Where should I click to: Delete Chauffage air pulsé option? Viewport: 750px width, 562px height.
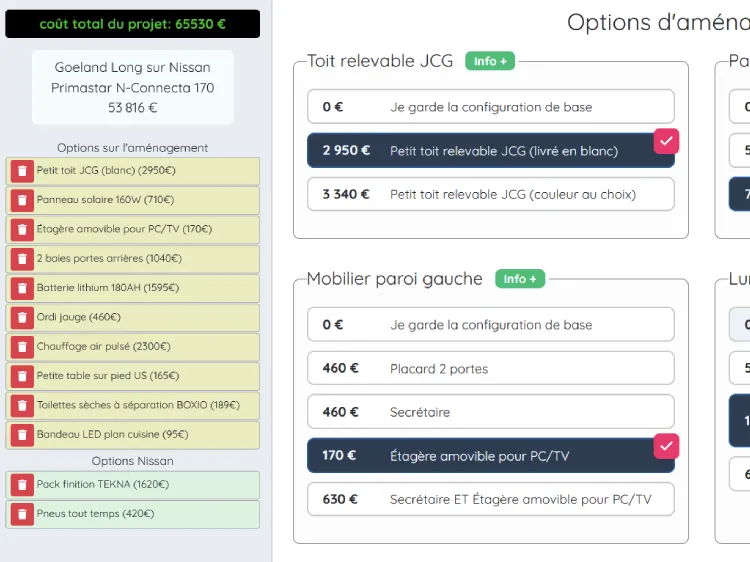tap(22, 347)
